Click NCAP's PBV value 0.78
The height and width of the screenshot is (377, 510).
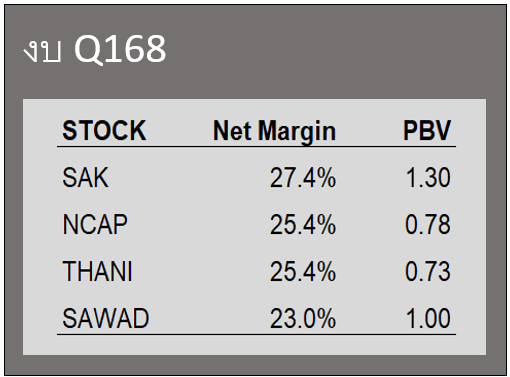(x=428, y=225)
